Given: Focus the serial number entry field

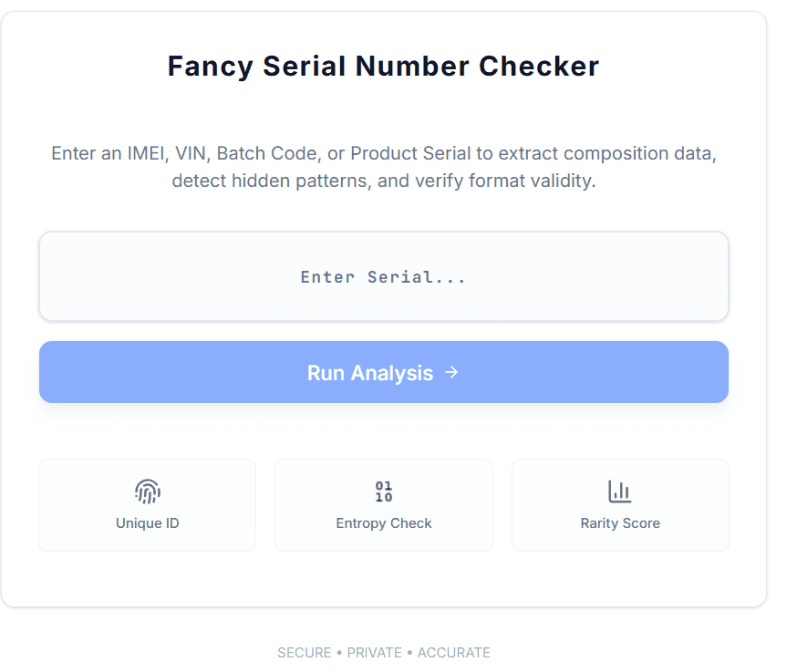Looking at the screenshot, I should point(383,276).
